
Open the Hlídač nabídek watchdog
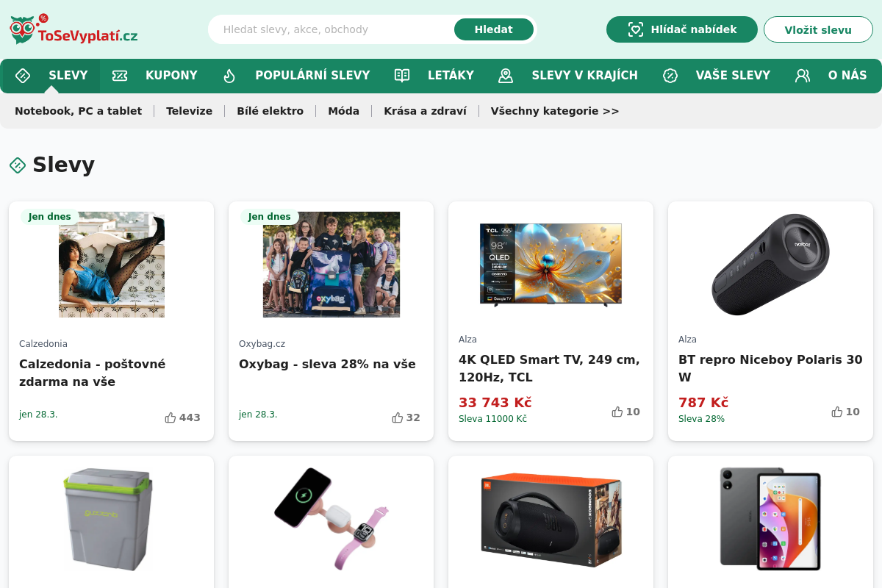coord(681,29)
